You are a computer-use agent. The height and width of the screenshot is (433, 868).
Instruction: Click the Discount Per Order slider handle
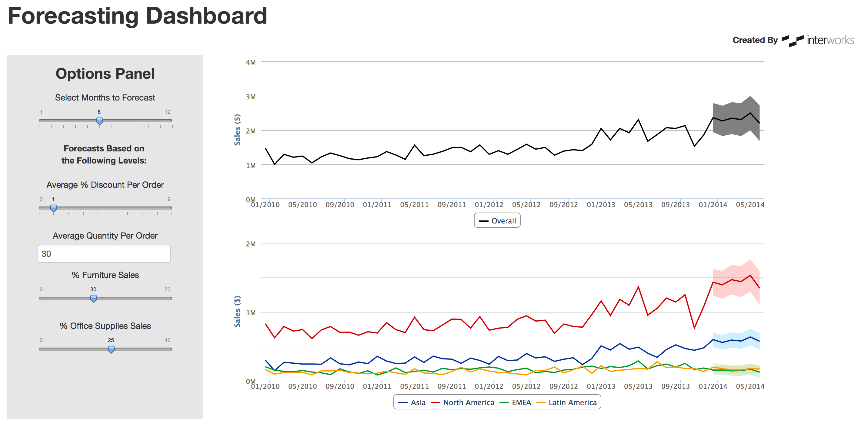click(54, 208)
